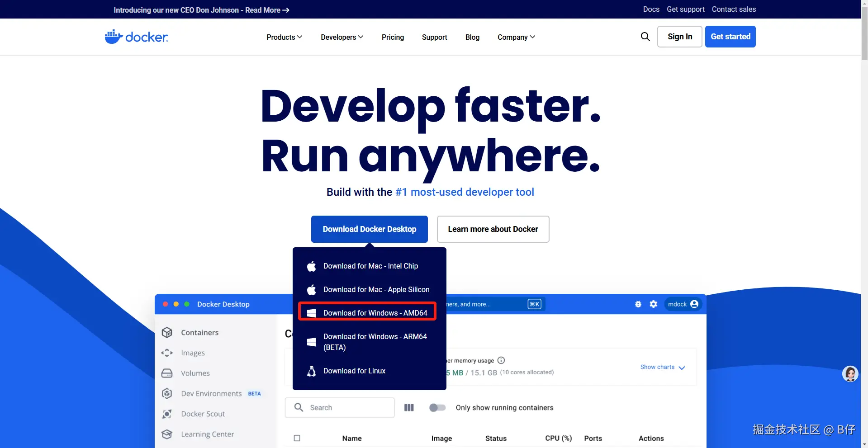Select Dev Environments in the sidebar
The height and width of the screenshot is (448, 868).
point(211,394)
